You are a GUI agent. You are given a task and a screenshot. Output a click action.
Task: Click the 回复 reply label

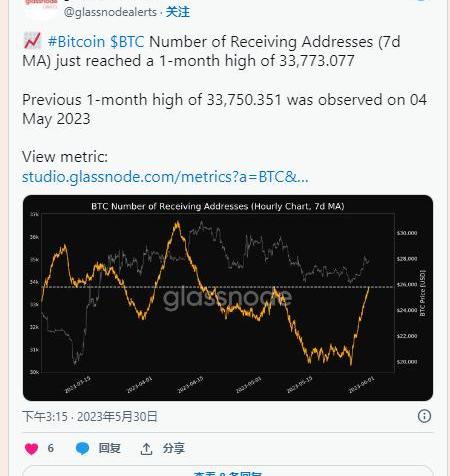pyautogui.click(x=109, y=448)
